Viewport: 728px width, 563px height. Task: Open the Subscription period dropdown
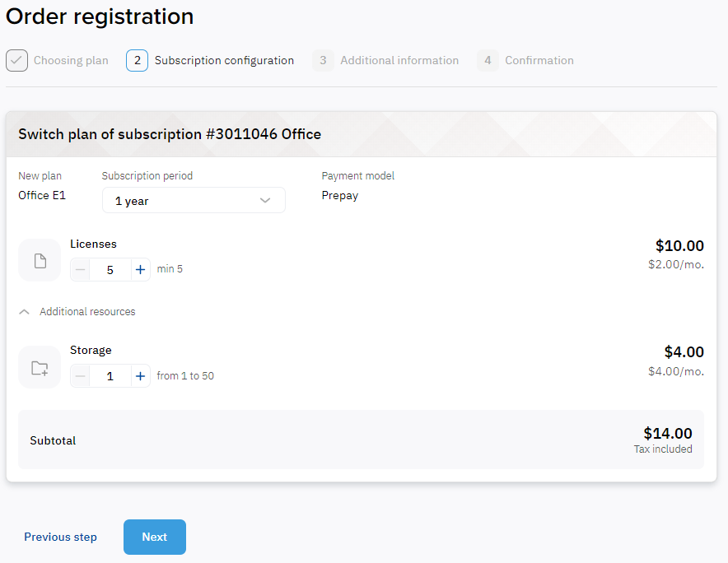(194, 200)
